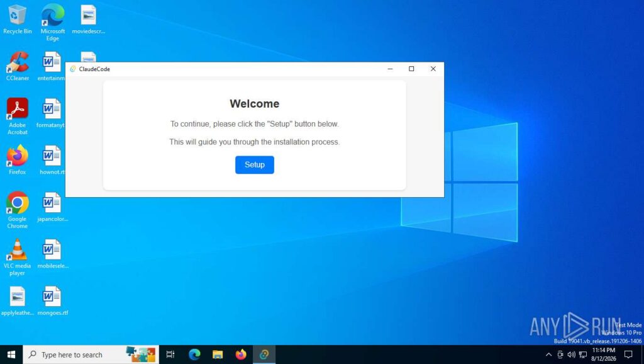Click the ClaudeCode taskbar app icon
Image resolution: width=644 pixels, height=364 pixels.
[x=264, y=355]
